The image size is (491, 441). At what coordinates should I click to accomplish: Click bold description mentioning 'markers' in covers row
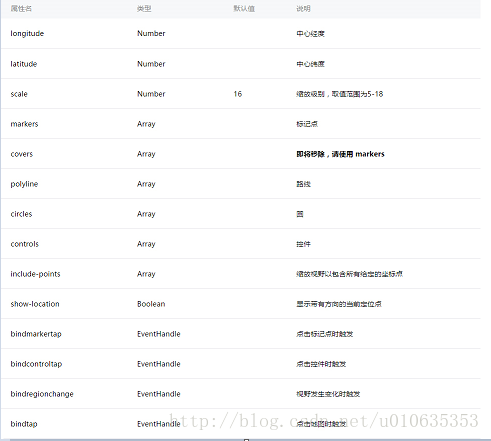[x=340, y=154]
